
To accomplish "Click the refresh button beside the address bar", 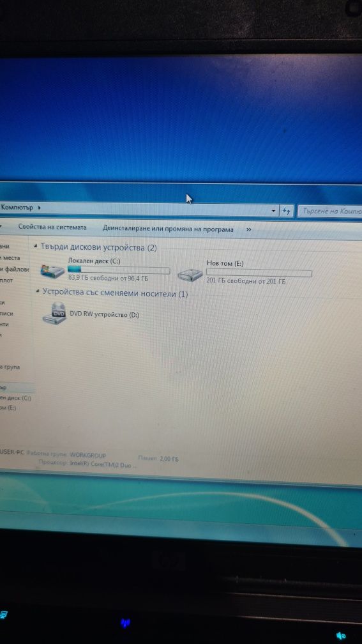I will tap(286, 211).
